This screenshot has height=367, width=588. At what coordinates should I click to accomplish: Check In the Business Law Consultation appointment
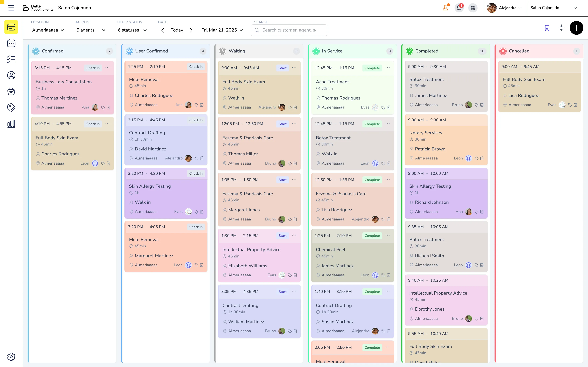(93, 68)
